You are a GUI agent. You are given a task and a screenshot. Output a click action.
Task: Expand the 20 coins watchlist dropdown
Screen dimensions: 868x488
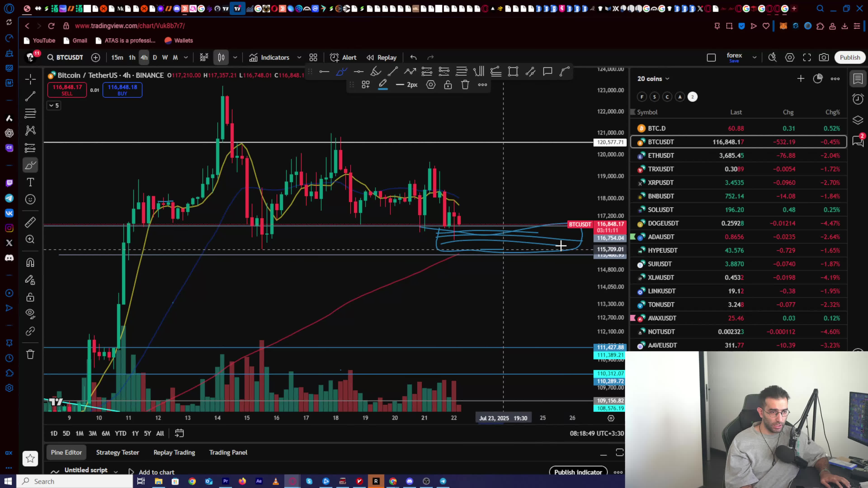653,79
